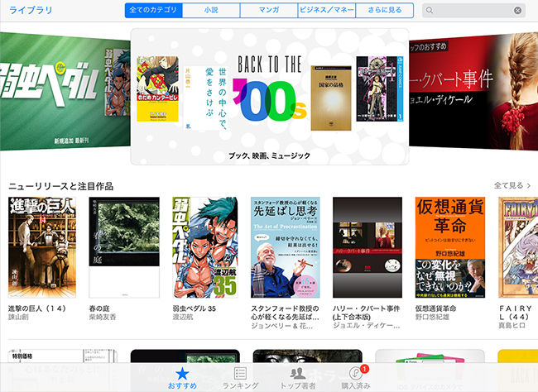This screenshot has width=538, height=392.
Task: Tap the red notification badge on 購入済み
Action: 364,369
